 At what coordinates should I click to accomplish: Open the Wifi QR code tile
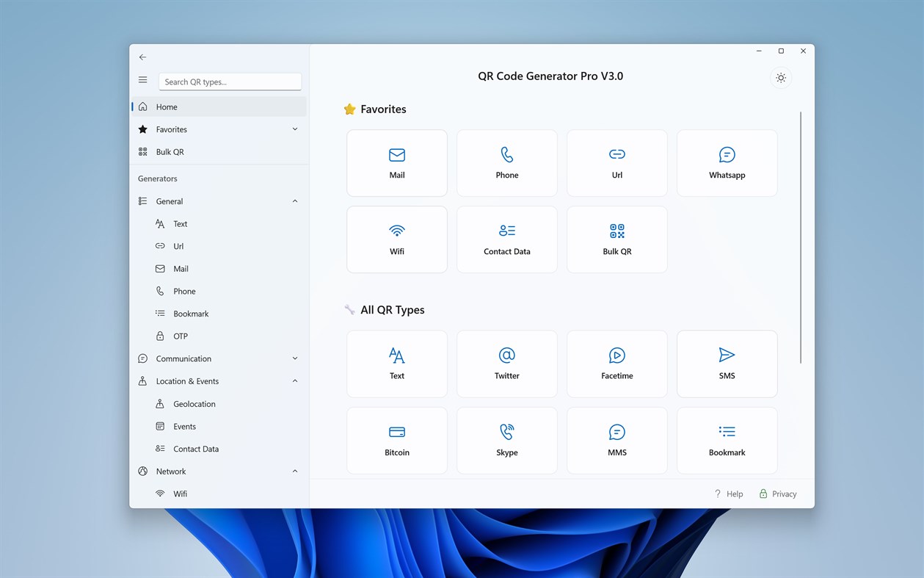(x=396, y=239)
